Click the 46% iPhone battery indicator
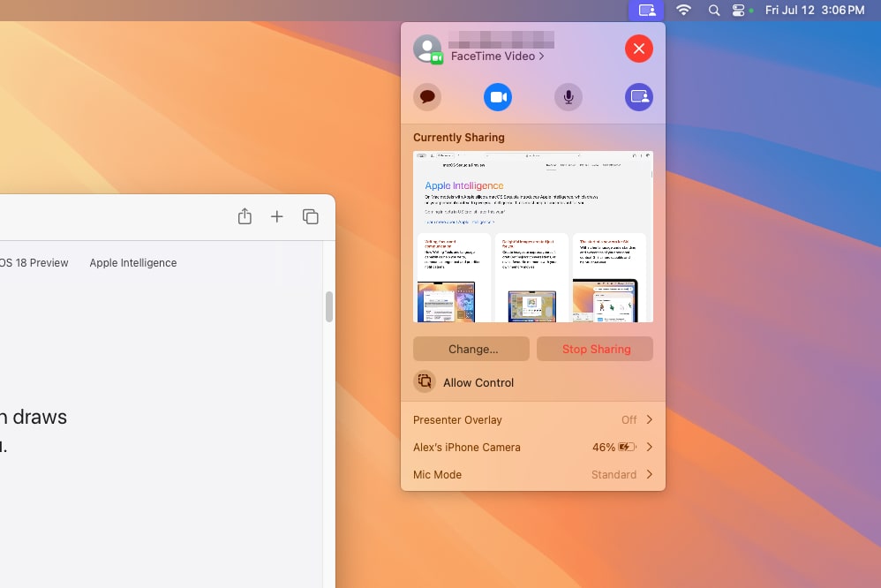The image size is (881, 588). (x=614, y=447)
